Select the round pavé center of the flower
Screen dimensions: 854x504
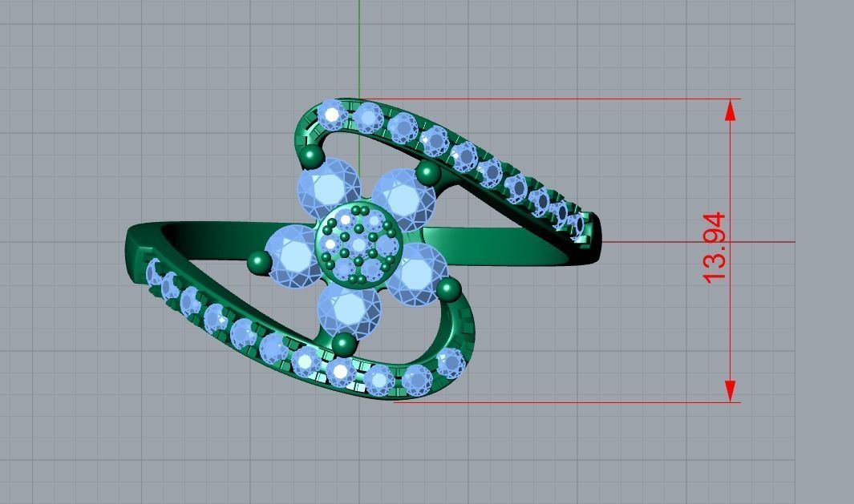[359, 244]
